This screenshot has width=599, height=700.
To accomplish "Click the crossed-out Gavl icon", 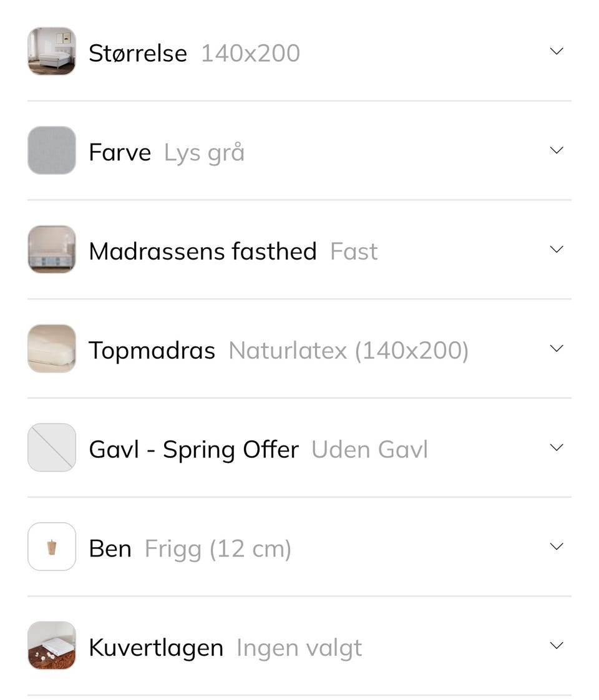I will [52, 447].
